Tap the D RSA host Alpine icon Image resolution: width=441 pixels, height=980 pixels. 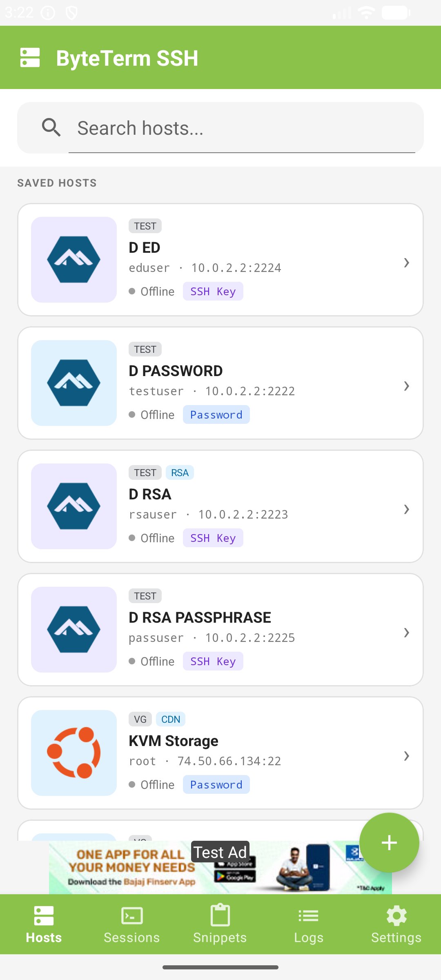74,506
